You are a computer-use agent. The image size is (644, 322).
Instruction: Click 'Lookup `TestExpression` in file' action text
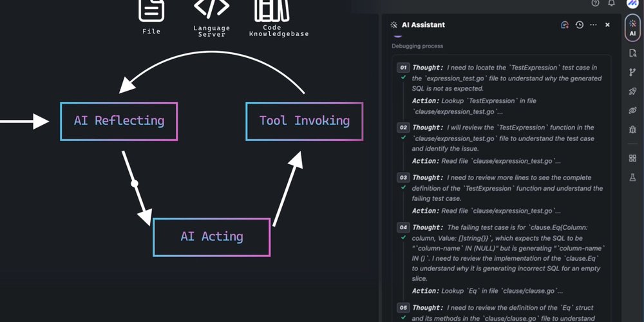(x=489, y=100)
